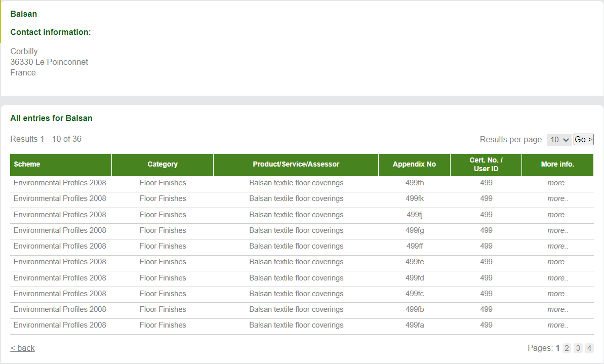604x364 pixels.
Task: Select appendix number 499fa cell
Action: coord(415,326)
